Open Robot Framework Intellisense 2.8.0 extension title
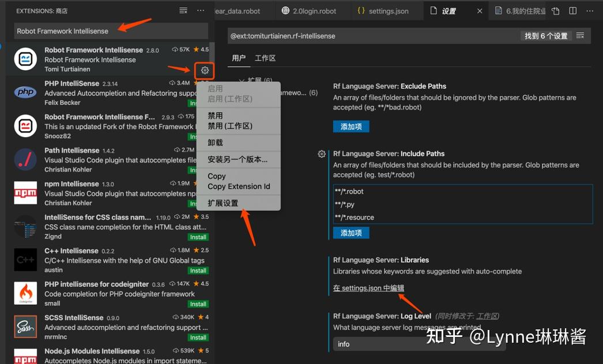603x364 pixels. tap(93, 50)
